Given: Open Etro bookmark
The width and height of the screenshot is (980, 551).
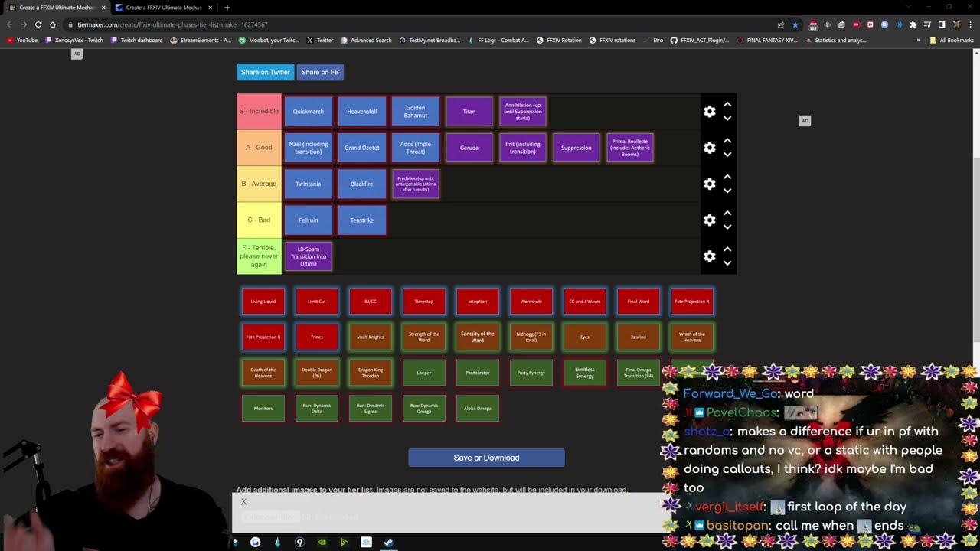Looking at the screenshot, I should 653,40.
